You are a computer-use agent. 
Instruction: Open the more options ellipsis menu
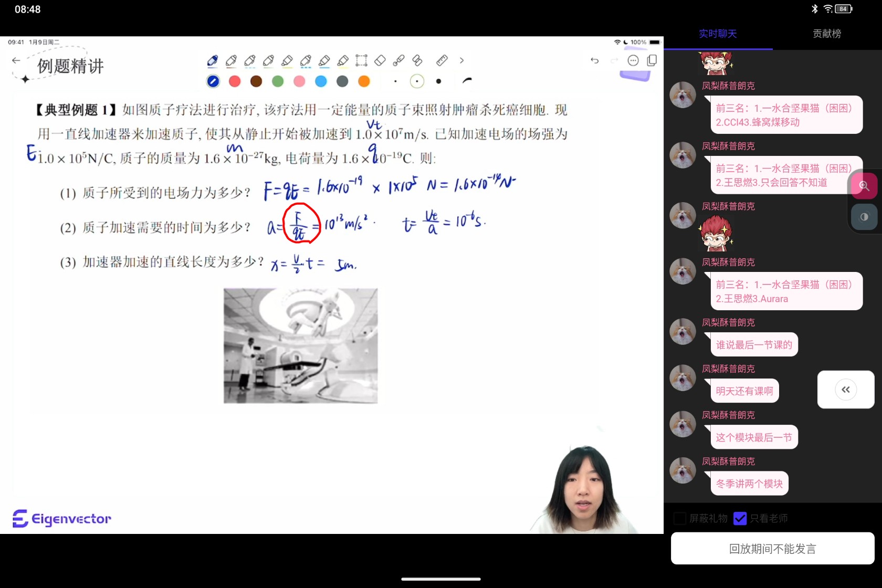point(633,60)
